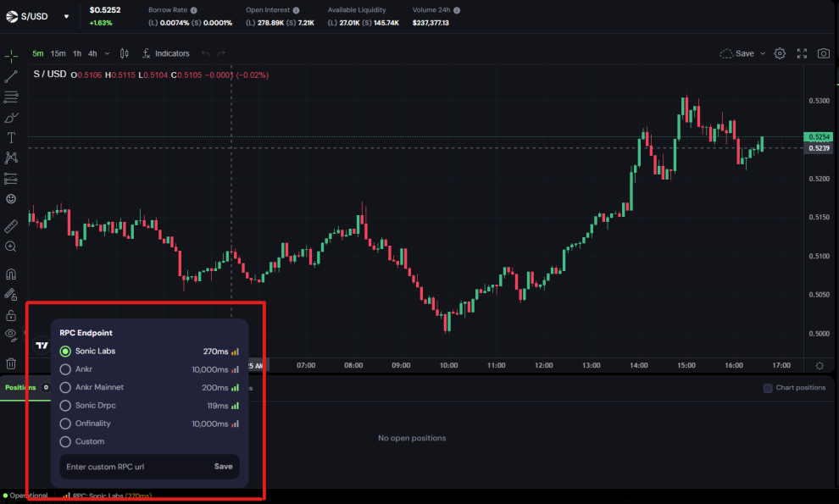Screen dimensions: 839x504
Task: Click the custom RPC url input field
Action: coord(131,467)
